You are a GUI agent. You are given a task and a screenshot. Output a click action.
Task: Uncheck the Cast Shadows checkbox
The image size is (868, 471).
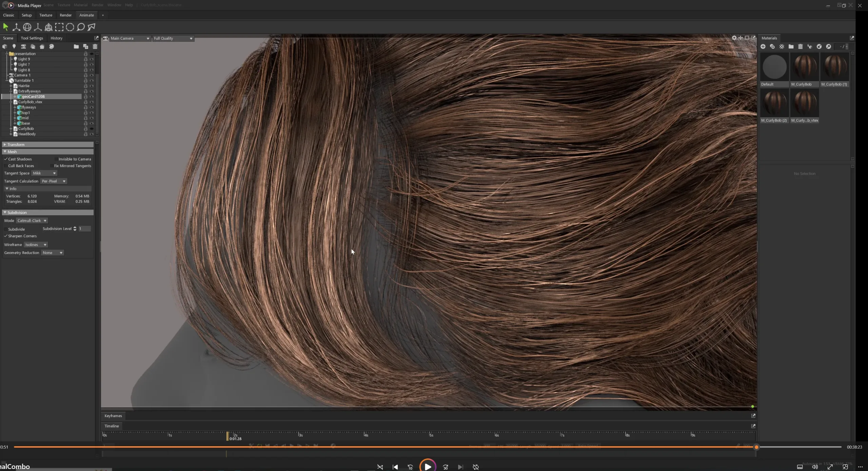point(6,159)
